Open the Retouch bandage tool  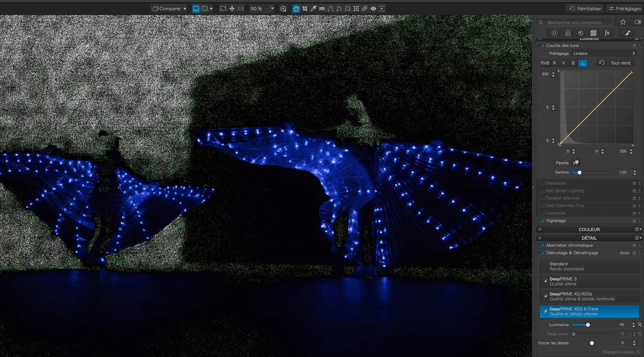pyautogui.click(x=365, y=9)
